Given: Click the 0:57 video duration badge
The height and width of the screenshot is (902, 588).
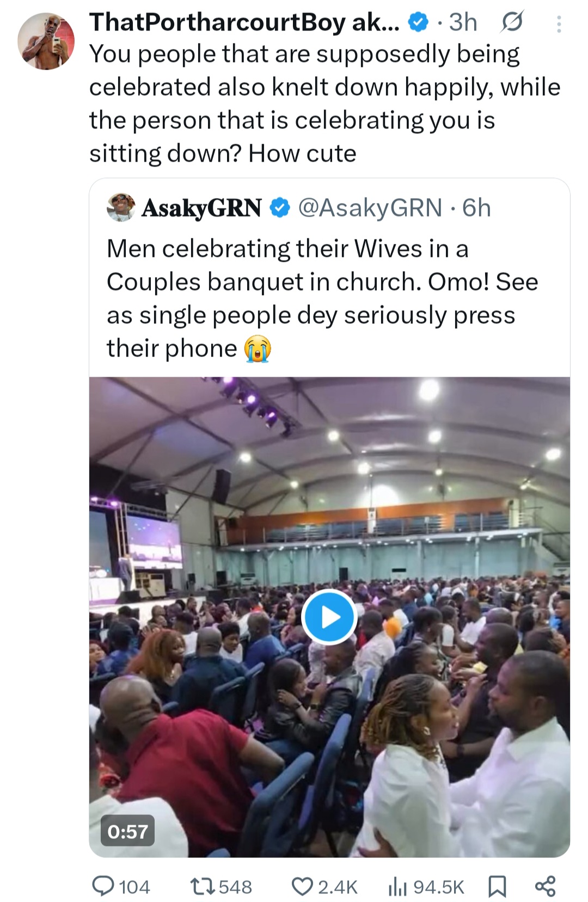Looking at the screenshot, I should pos(127,831).
